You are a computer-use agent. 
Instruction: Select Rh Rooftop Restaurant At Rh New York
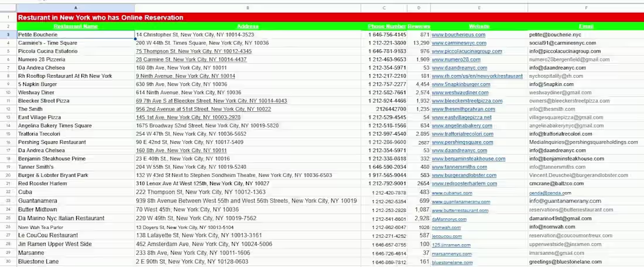pyautogui.click(x=76, y=76)
